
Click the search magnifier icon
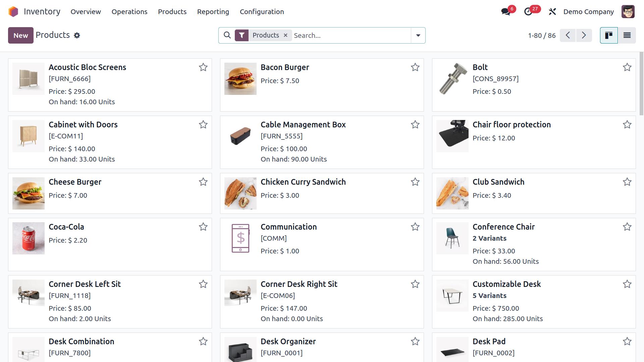pos(227,35)
